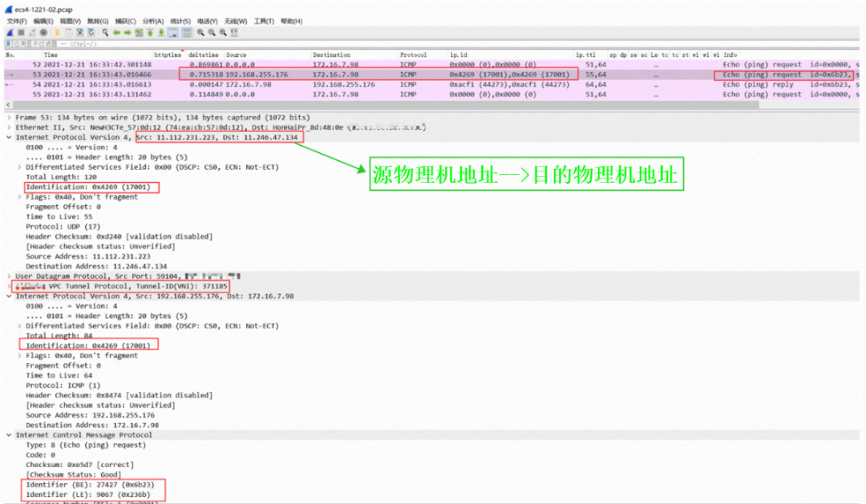Expand the Frame 53 tree node
Screen dimensions: 866x504
[x=9, y=118]
